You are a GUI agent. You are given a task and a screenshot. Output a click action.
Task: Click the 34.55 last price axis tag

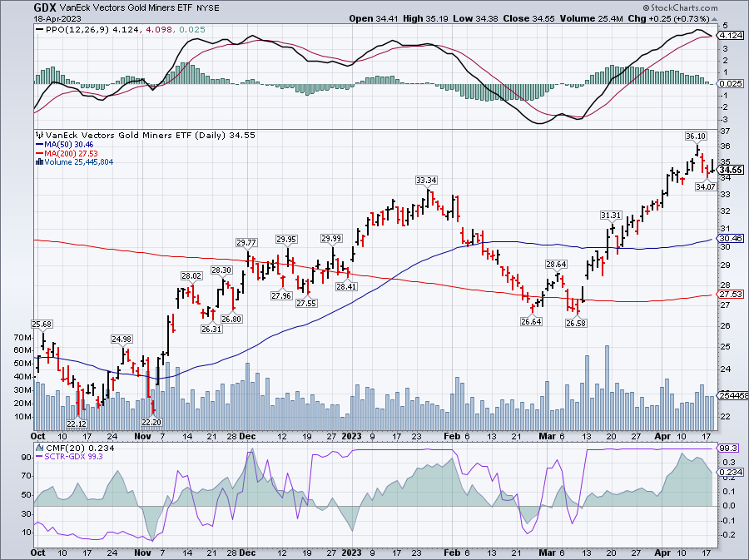pos(730,170)
